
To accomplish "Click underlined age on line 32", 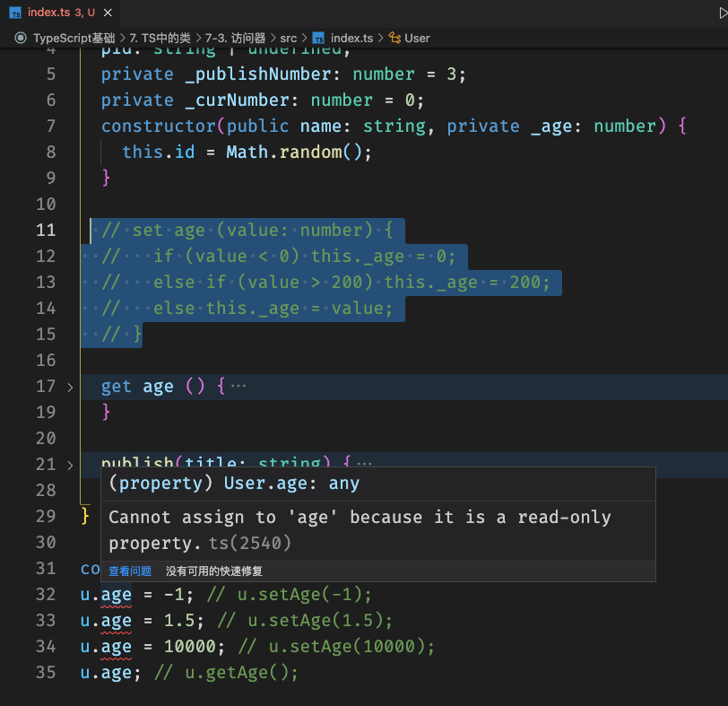I will point(116,595).
